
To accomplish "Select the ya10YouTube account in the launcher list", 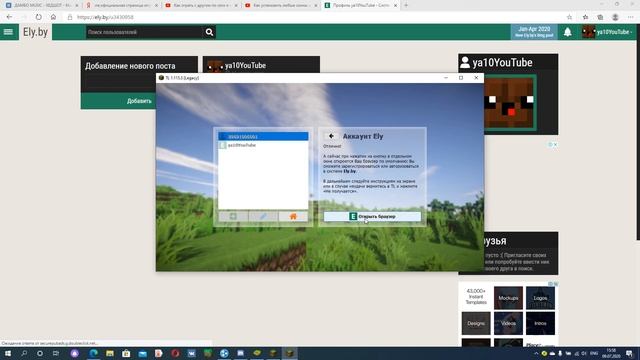I will click(x=263, y=145).
